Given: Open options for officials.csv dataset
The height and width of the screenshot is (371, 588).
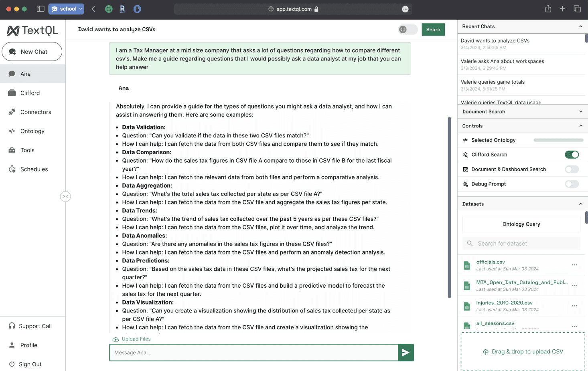Looking at the screenshot, I should [x=574, y=265].
